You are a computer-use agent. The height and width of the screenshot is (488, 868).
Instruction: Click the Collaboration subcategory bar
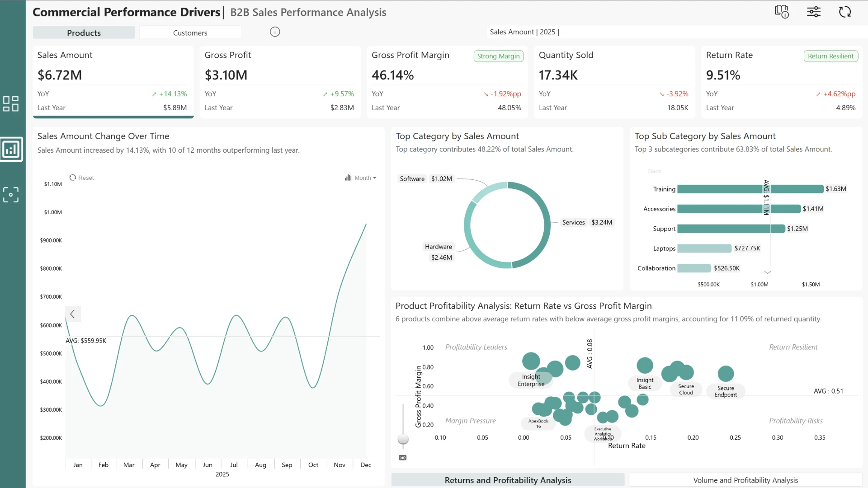click(x=694, y=268)
